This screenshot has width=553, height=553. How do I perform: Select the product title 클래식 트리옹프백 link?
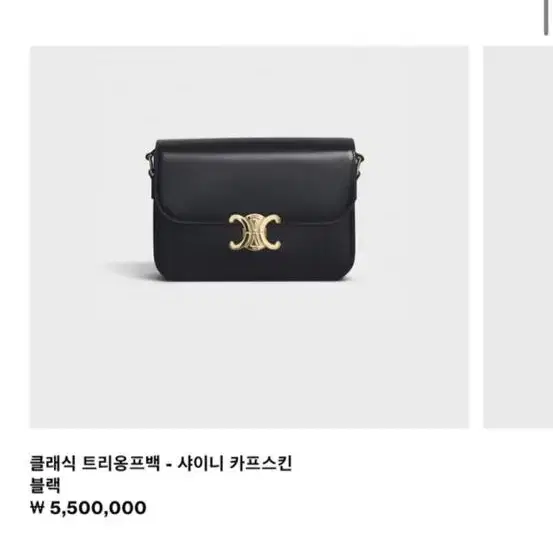[161, 463]
